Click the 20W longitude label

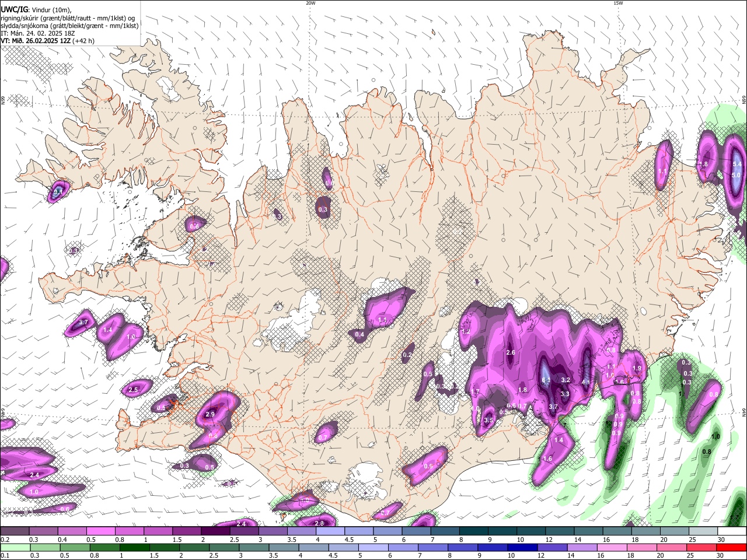click(x=310, y=3)
